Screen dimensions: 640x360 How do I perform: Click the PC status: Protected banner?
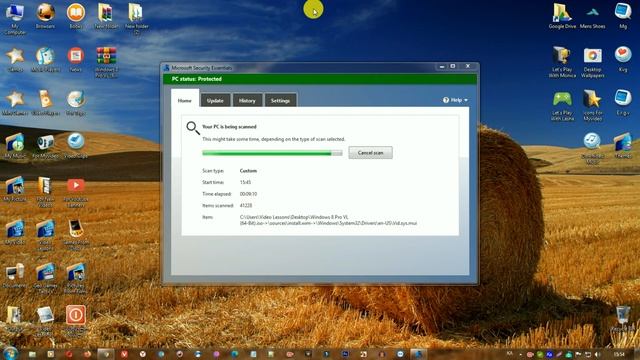coord(320,79)
